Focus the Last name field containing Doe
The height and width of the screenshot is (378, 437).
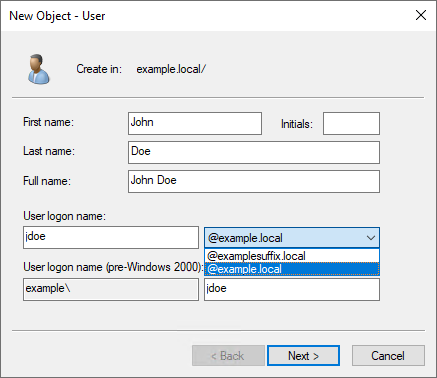click(x=254, y=152)
